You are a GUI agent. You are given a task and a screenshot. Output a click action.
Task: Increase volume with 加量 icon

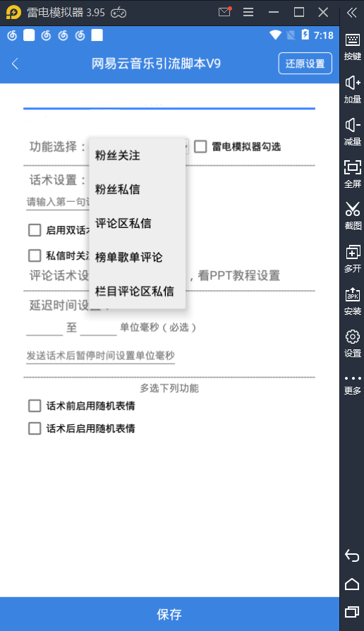(x=352, y=90)
